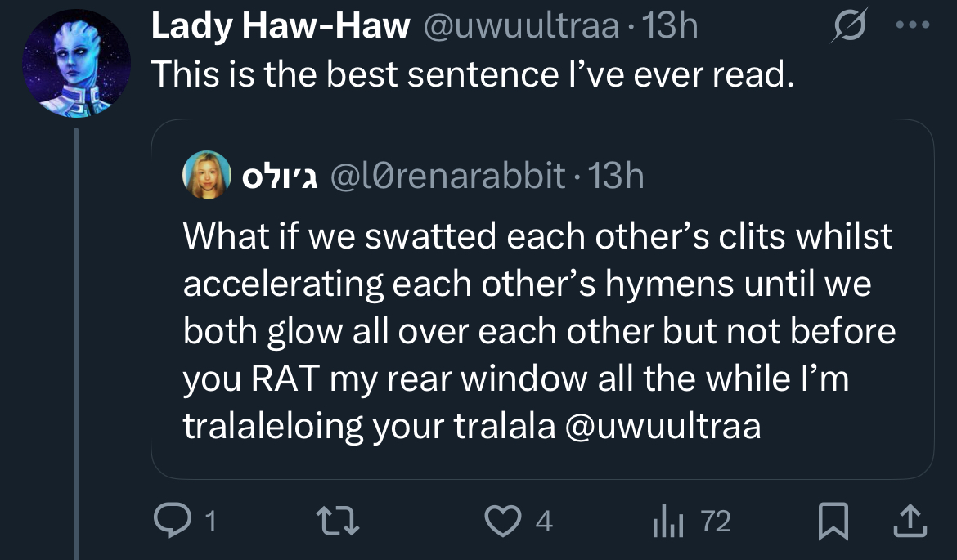Open view analytics bar chart icon
957x560 pixels.
pyautogui.click(x=667, y=521)
